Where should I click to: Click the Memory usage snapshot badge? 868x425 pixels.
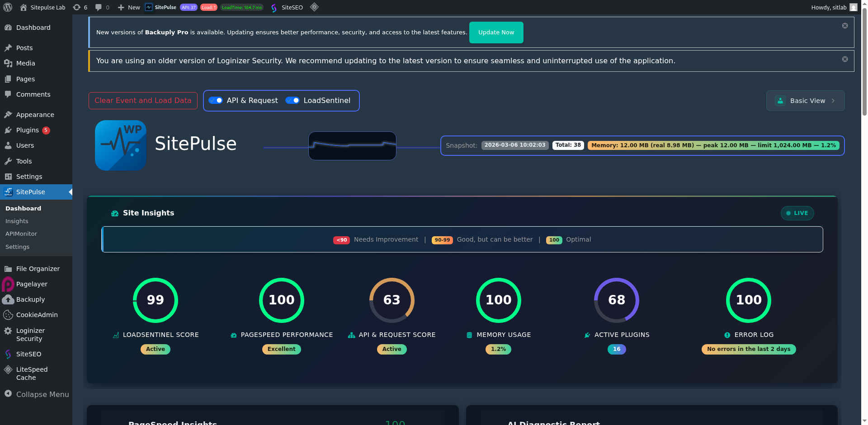point(713,145)
